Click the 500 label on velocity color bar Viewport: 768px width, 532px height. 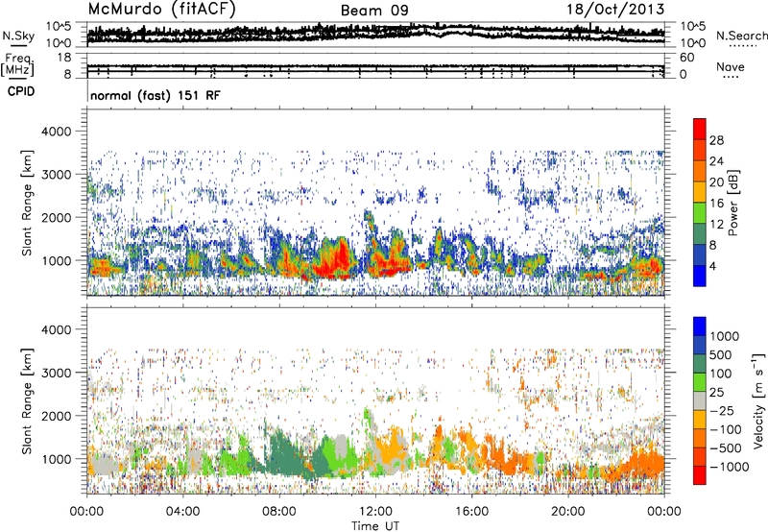[723, 354]
